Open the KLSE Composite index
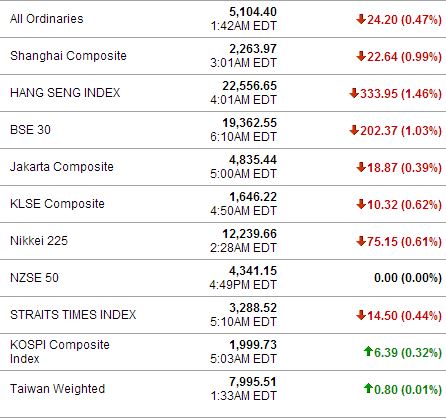Screen dimensions: 446x418 click(57, 204)
